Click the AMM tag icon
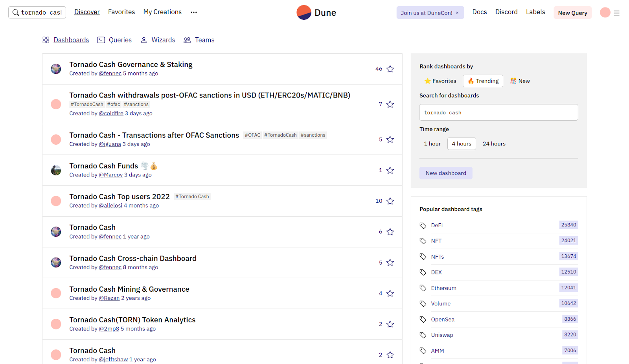629x364 pixels. (x=423, y=351)
